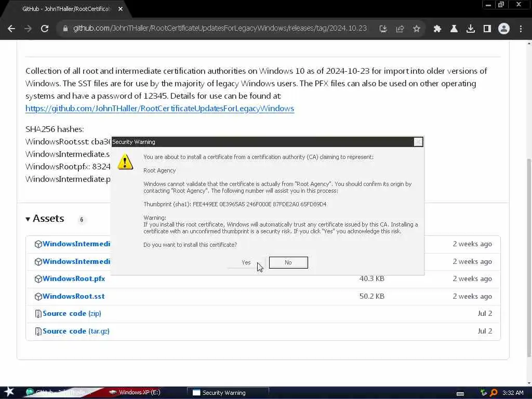Viewport: 532px width, 399px height.
Task: Close the Security Warning dialog
Action: [418, 142]
